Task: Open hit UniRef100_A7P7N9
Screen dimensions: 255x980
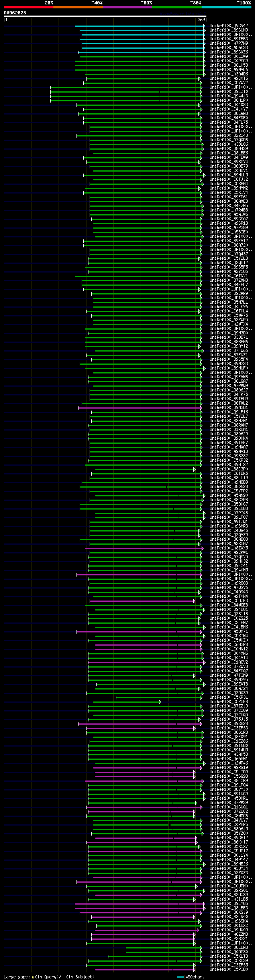Action: [229, 43]
